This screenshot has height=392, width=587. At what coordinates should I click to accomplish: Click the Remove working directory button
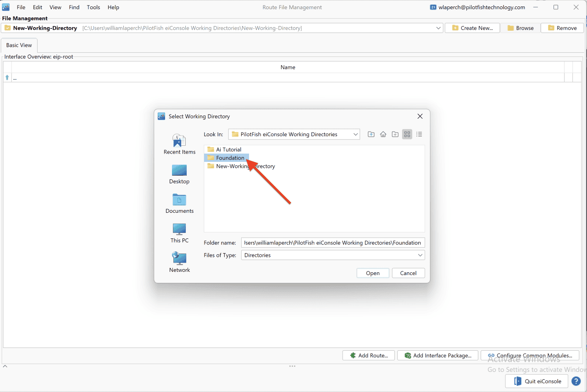pyautogui.click(x=562, y=28)
